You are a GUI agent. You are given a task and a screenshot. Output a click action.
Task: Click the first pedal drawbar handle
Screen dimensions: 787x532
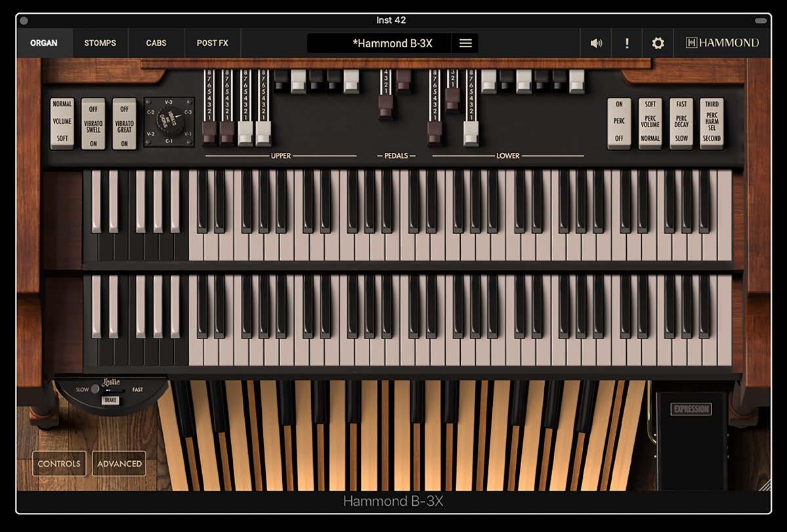tap(385, 106)
